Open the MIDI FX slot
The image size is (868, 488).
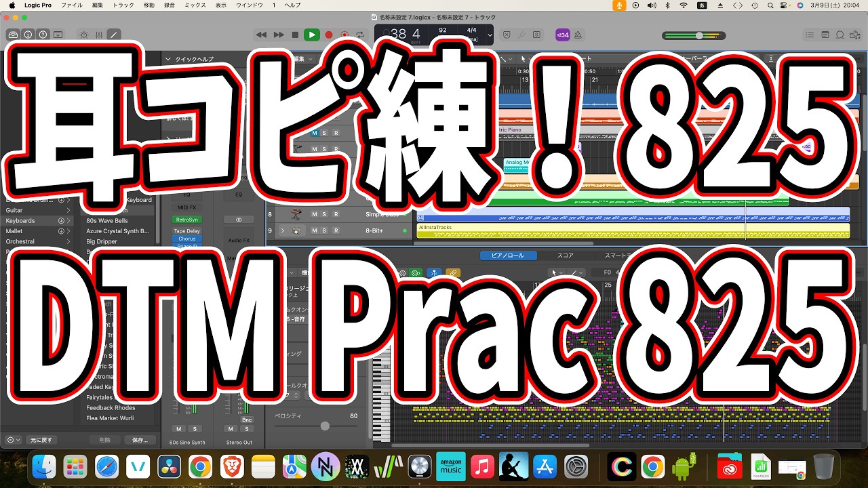(187, 207)
